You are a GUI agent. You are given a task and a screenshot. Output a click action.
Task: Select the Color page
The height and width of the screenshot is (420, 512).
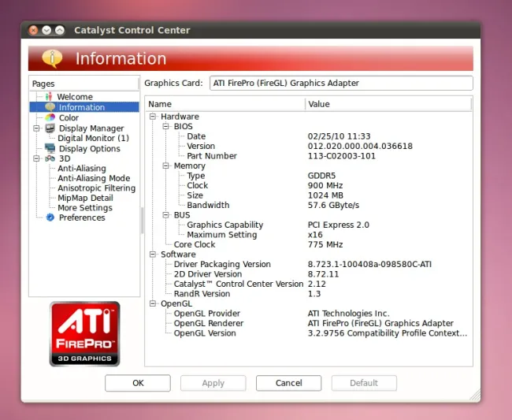point(69,117)
